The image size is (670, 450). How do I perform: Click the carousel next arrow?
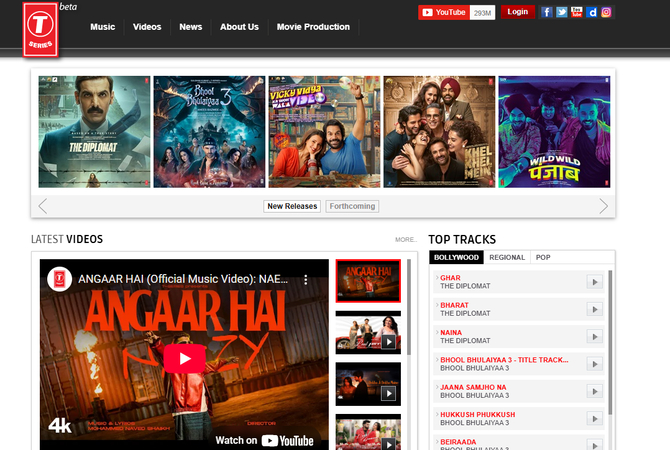point(603,206)
